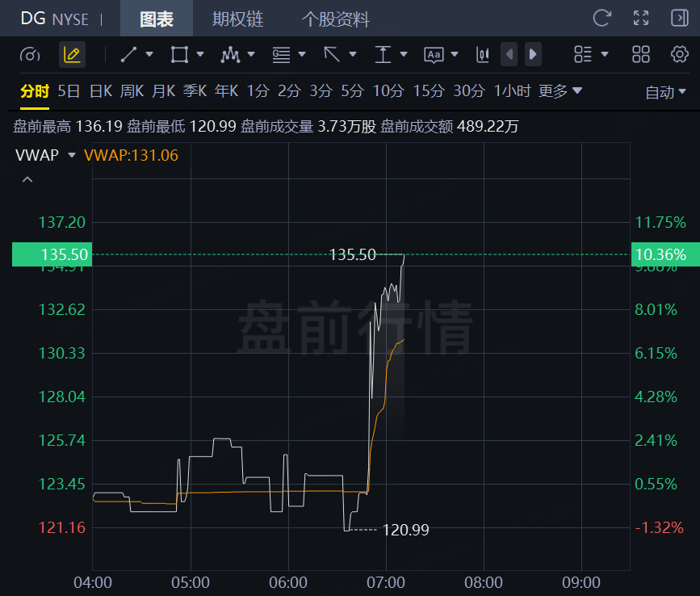700x596 pixels.
Task: Click the refresh chart icon
Action: 601,19
